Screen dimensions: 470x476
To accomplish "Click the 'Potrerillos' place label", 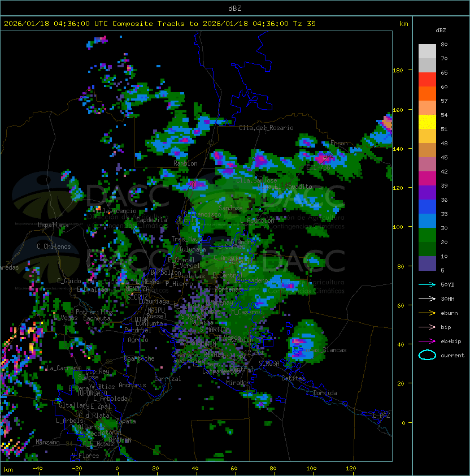I will click(94, 312).
